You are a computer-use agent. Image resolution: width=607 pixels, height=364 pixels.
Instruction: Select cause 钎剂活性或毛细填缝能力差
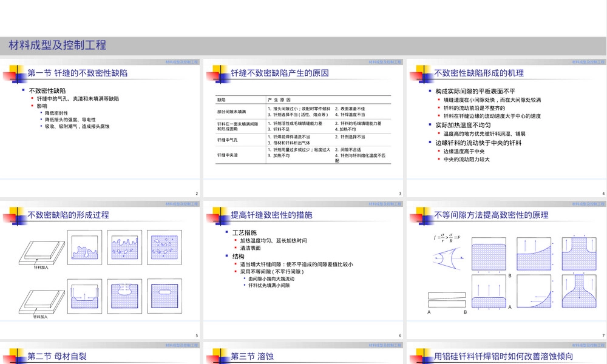coord(294,123)
